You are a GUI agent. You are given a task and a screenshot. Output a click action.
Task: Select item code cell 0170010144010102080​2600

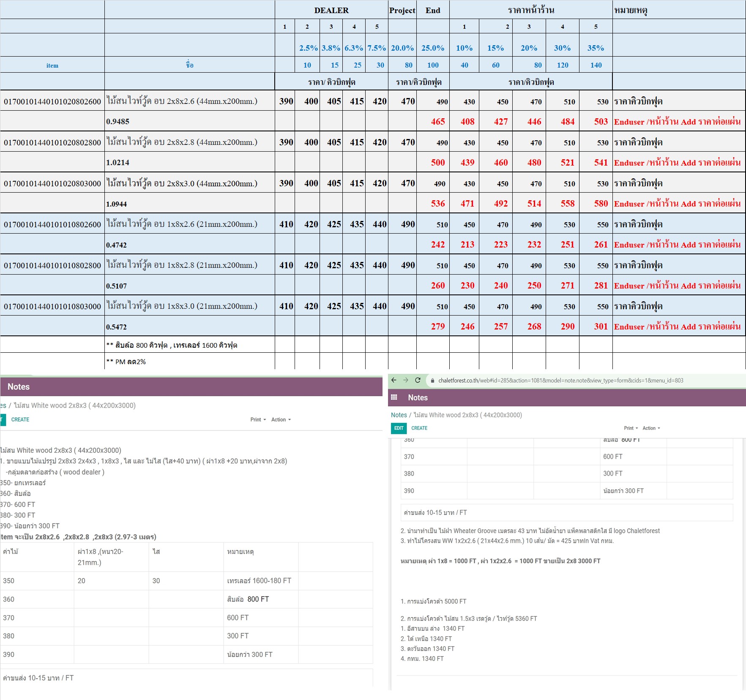point(52,101)
